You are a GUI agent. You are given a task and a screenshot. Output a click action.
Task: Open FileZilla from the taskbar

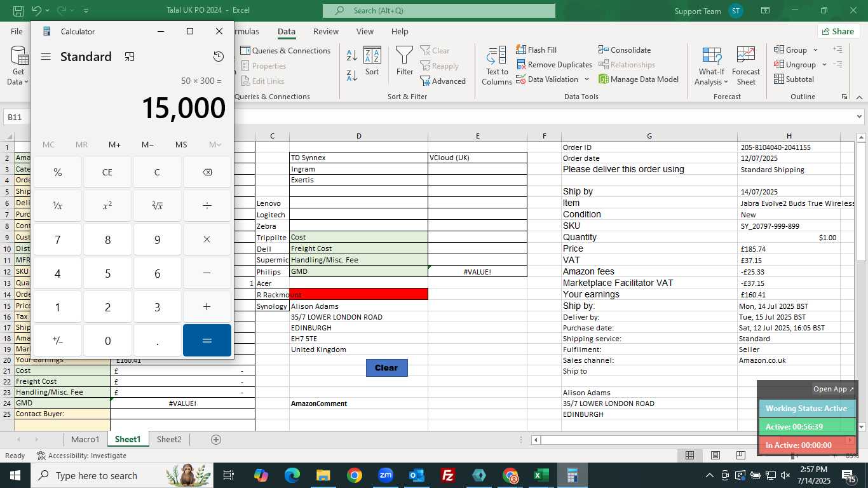pyautogui.click(x=448, y=475)
